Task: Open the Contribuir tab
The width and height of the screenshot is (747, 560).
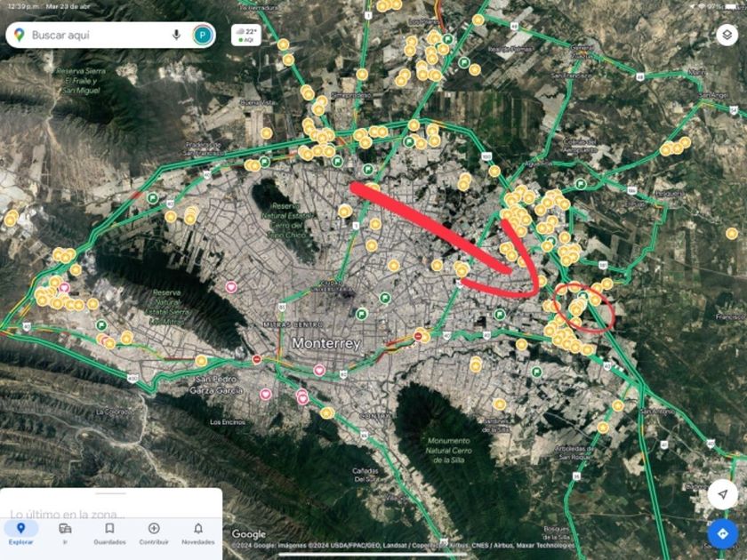Action: [154, 534]
